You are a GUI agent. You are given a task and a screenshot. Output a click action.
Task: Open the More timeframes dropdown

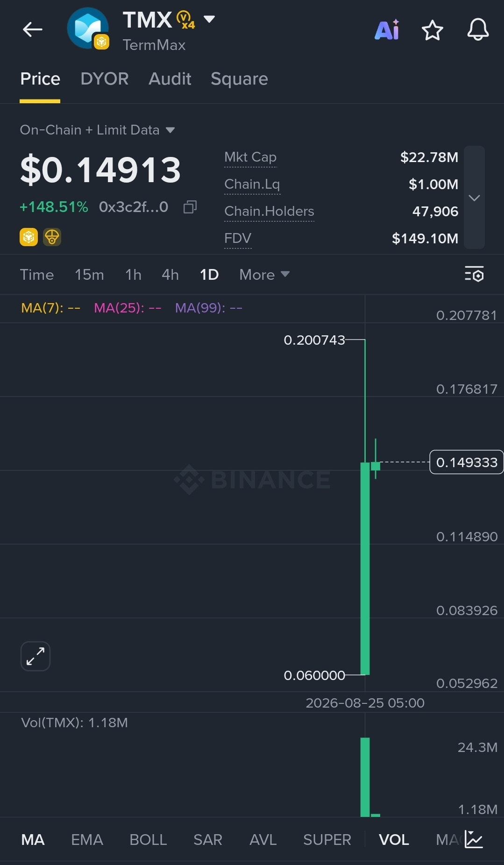tap(264, 275)
